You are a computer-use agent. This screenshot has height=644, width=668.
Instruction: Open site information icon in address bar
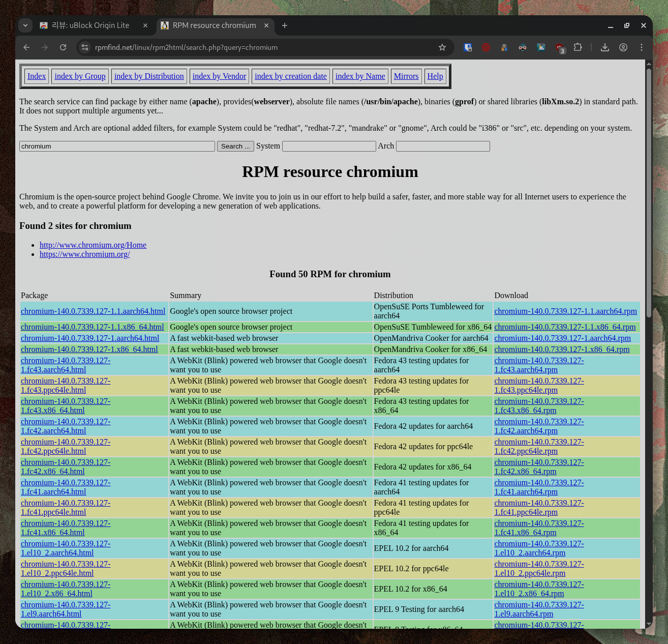click(x=85, y=47)
